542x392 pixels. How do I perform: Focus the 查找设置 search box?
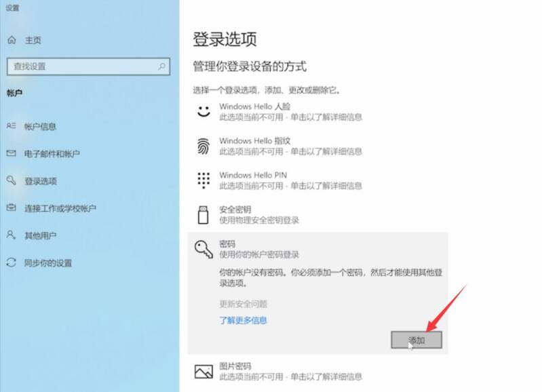click(x=88, y=66)
